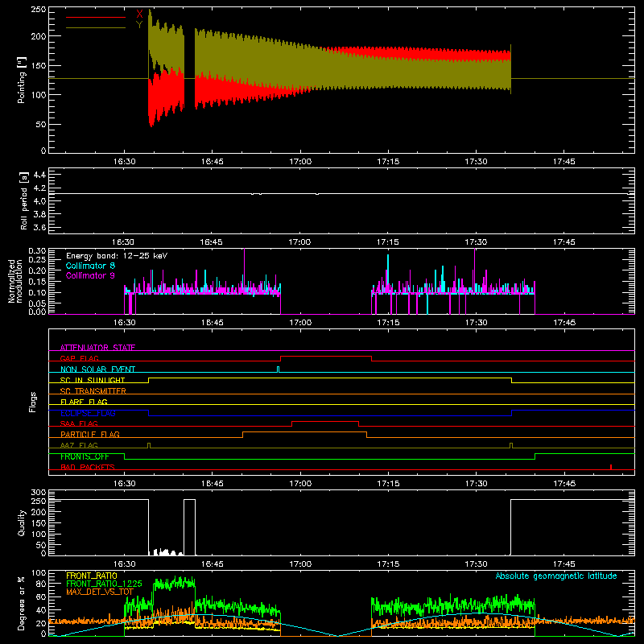644x644 pixels.
Task: Click the 0.20 modulation axis tick
Action: coord(37,270)
